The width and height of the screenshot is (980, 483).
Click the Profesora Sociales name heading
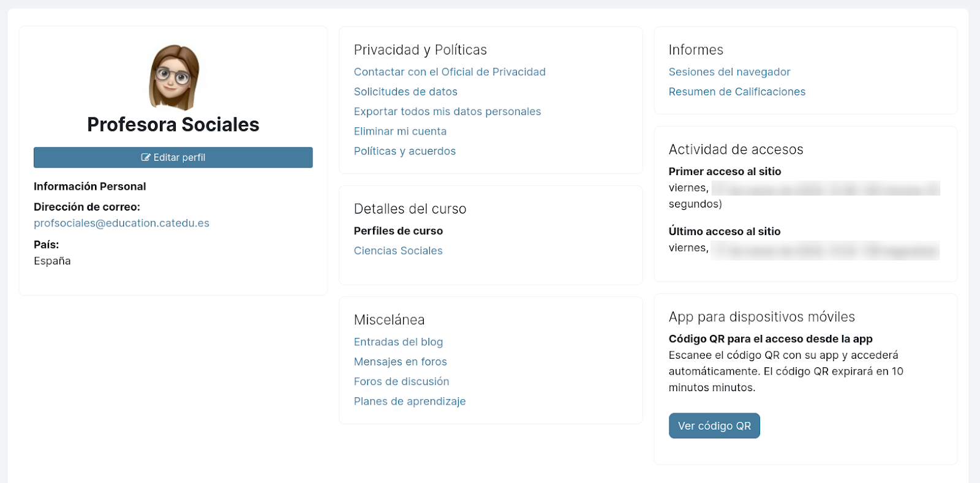coord(173,125)
